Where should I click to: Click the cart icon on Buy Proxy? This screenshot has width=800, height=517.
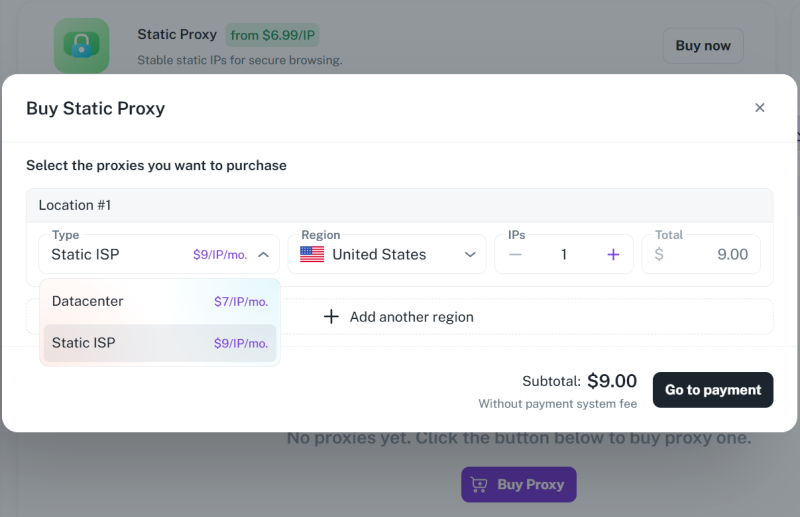point(480,485)
